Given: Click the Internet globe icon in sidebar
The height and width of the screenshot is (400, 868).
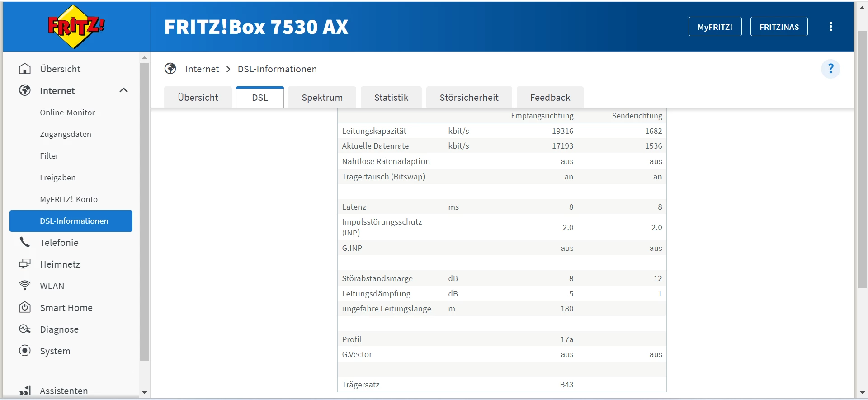Looking at the screenshot, I should [25, 90].
